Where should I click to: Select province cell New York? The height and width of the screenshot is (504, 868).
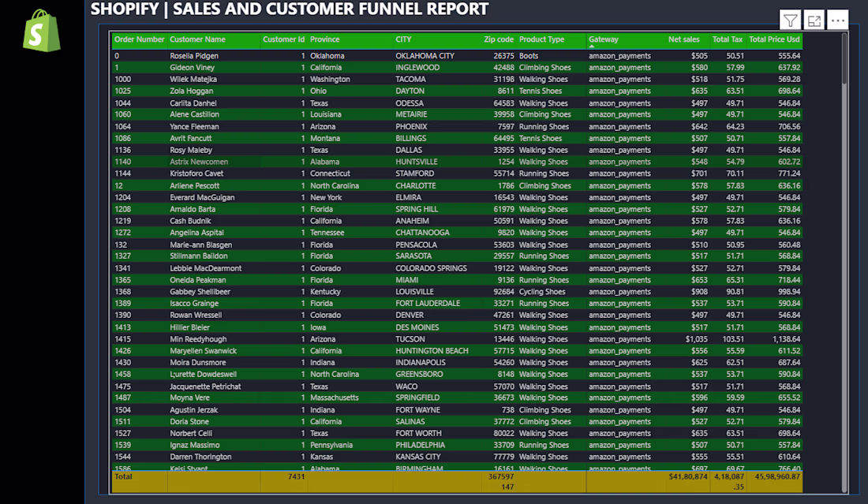[x=326, y=197]
